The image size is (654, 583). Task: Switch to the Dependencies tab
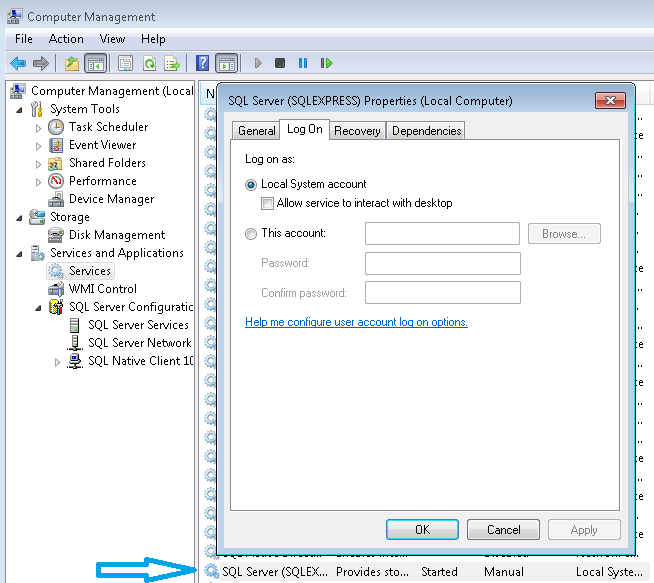[426, 131]
